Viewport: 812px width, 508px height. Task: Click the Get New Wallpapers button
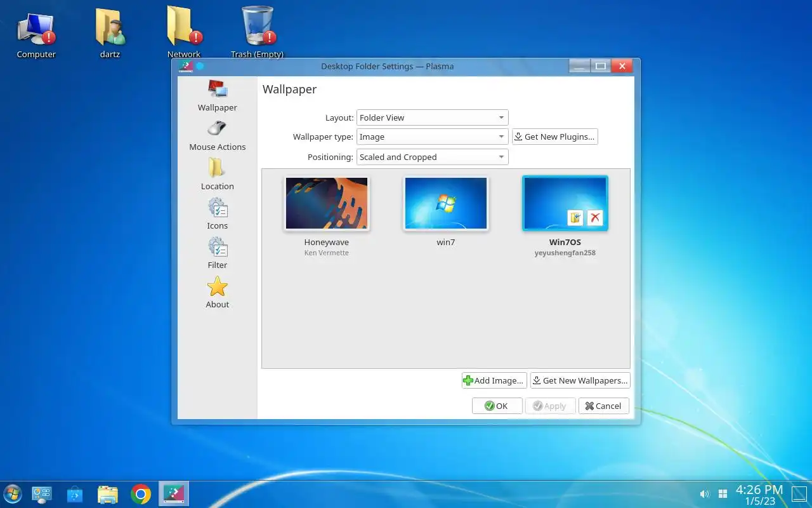580,380
